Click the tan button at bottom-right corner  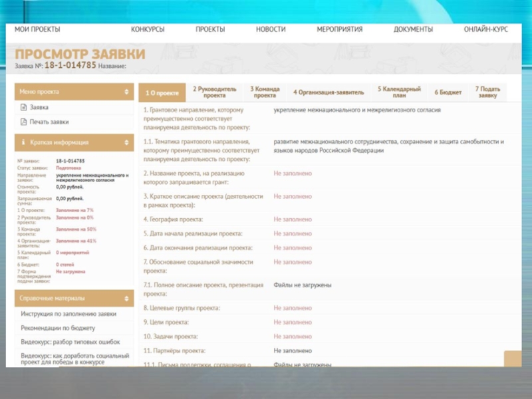click(513, 358)
